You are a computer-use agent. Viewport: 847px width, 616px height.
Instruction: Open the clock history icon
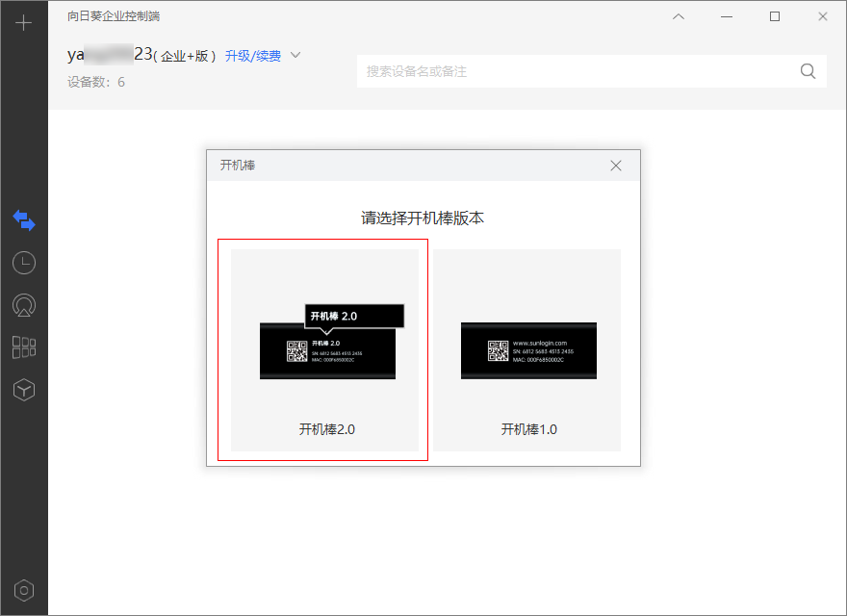tap(24, 263)
